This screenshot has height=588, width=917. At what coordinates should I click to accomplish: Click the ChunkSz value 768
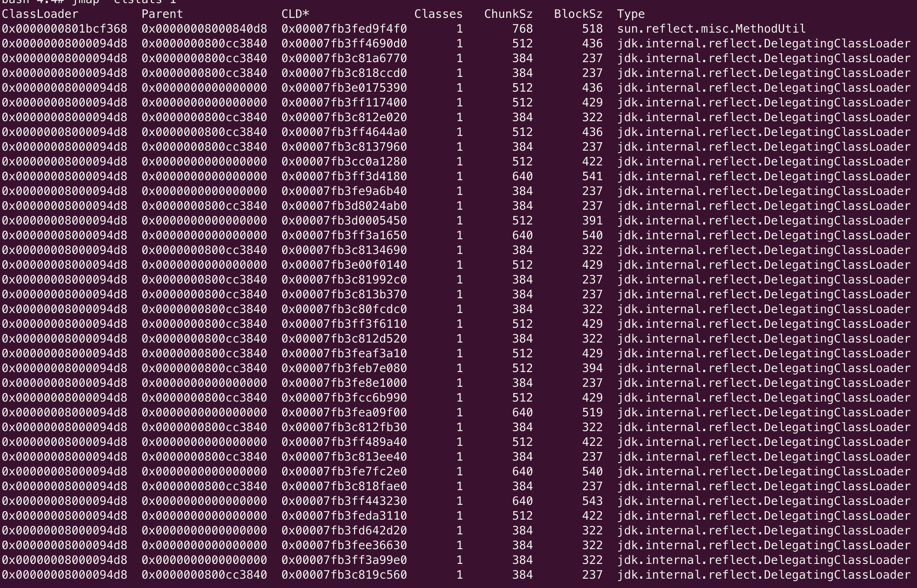point(522,29)
